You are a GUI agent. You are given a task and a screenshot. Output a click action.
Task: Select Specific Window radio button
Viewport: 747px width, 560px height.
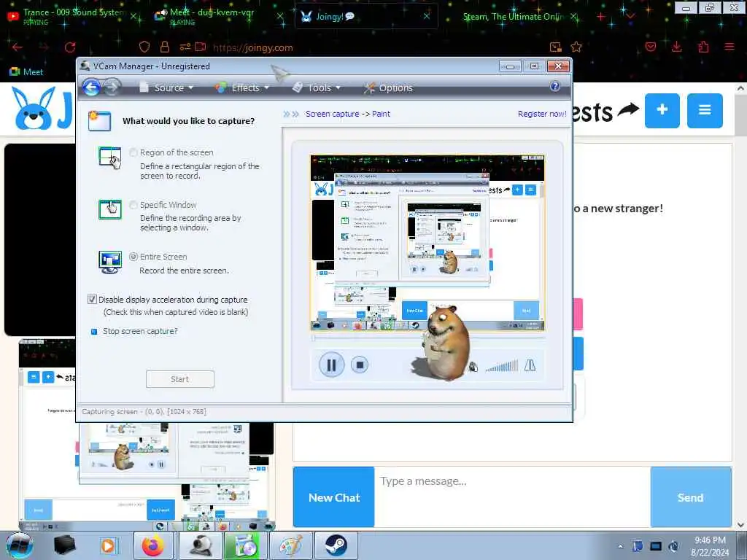click(133, 205)
